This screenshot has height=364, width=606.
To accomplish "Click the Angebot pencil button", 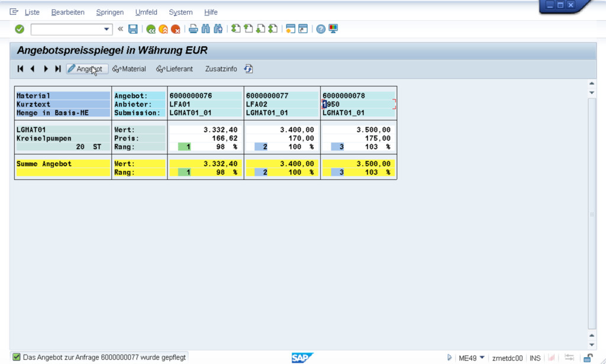I will [x=87, y=69].
